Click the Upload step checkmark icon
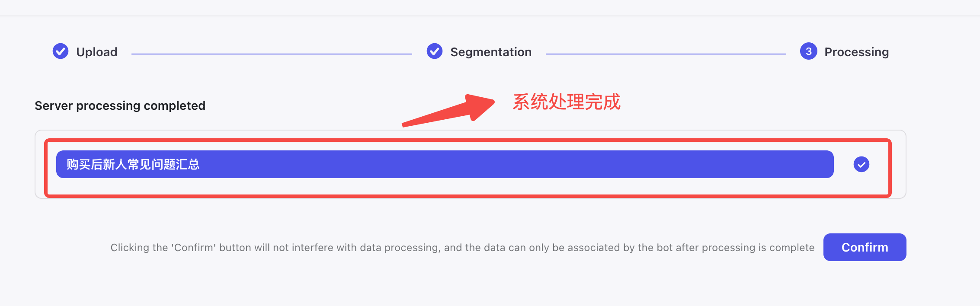Viewport: 980px width, 306px height. pyautogui.click(x=61, y=51)
